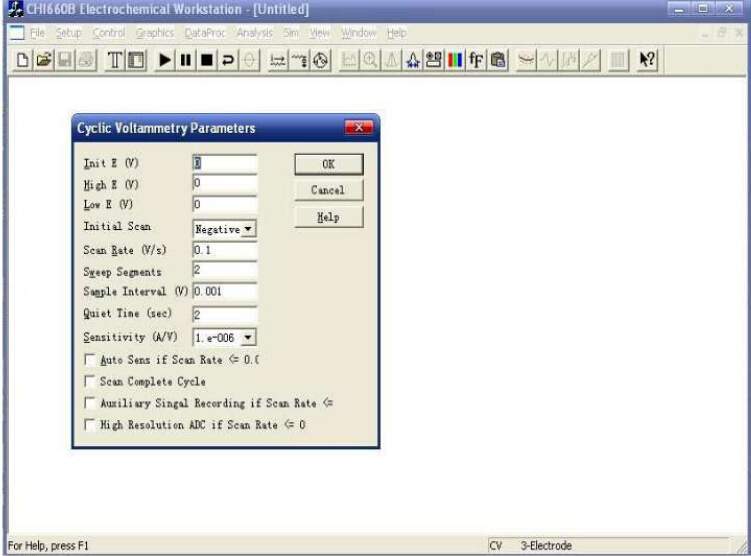This screenshot has width=751, height=556.
Task: Click the grayed Data List table icon
Action: (618, 60)
